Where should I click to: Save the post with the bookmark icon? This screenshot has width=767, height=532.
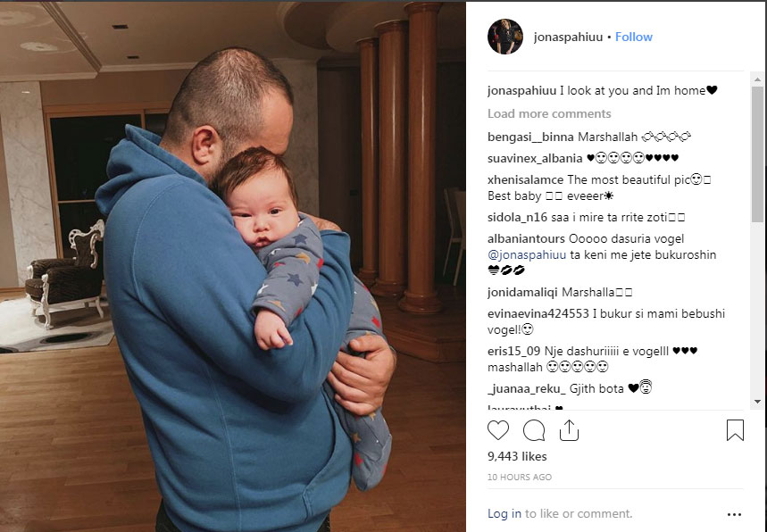(735, 430)
